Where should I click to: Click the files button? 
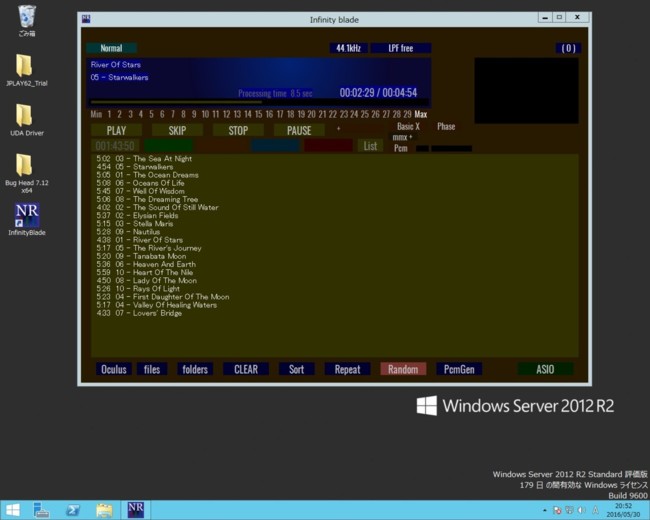point(152,369)
